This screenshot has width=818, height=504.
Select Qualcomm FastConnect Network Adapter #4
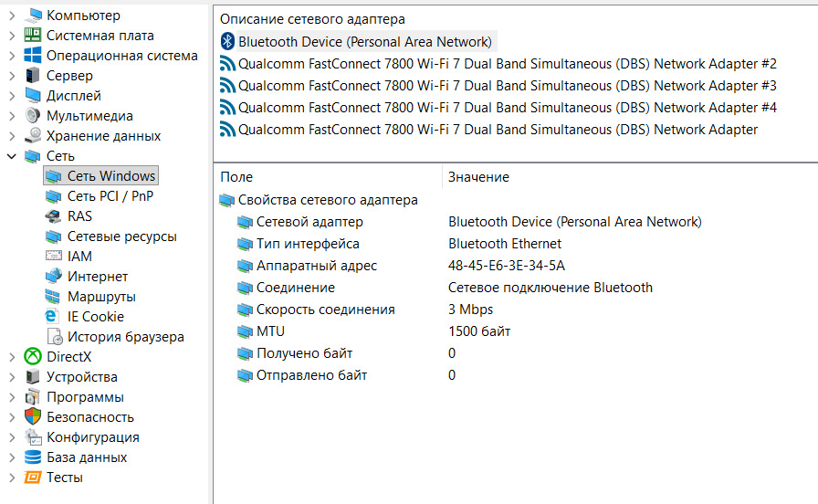coord(507,108)
